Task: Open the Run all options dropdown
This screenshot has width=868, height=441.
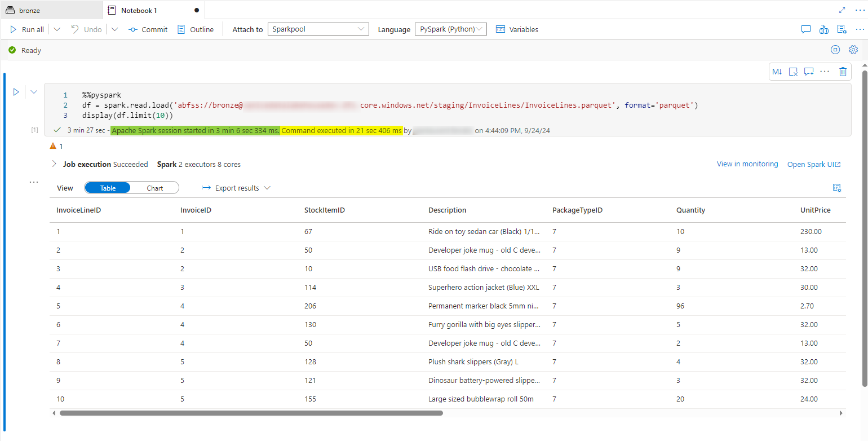Action: [x=57, y=29]
